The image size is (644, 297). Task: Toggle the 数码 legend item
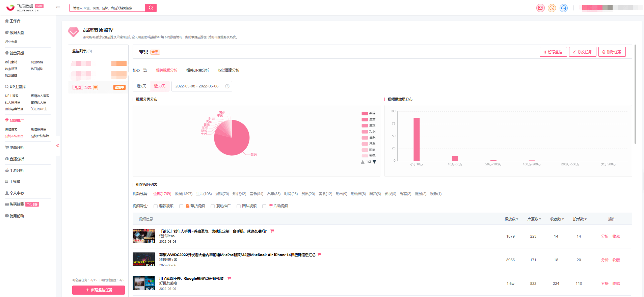[368, 113]
